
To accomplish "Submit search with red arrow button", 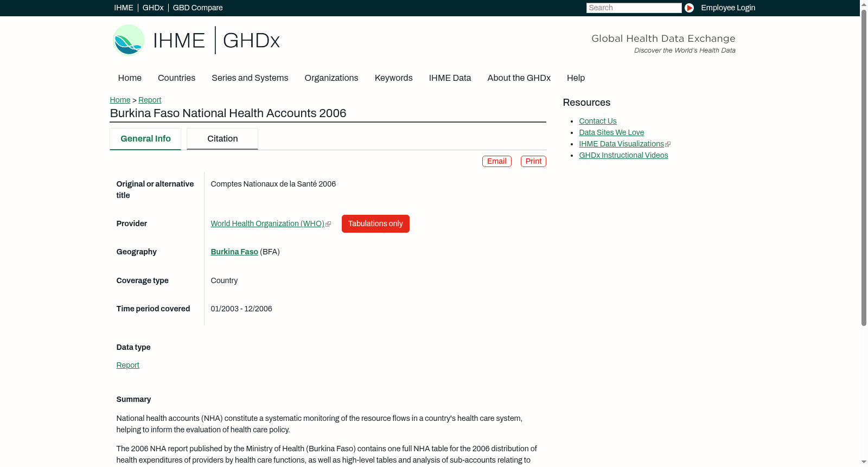I will 689,8.
